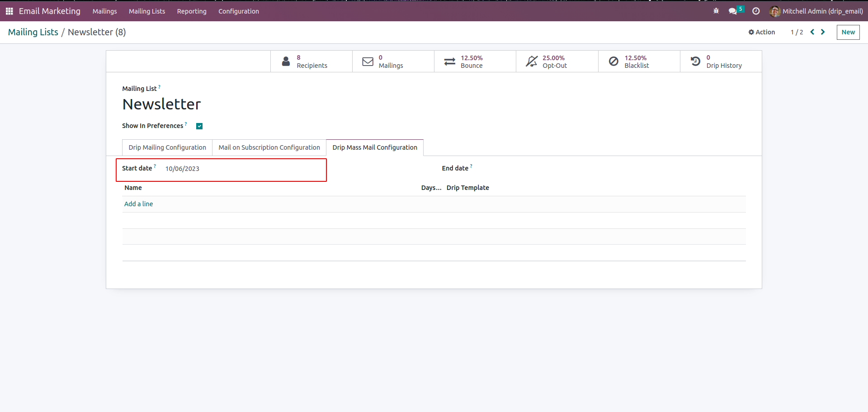Open the 0 Mailings stat button
868x412 pixels.
(x=393, y=62)
